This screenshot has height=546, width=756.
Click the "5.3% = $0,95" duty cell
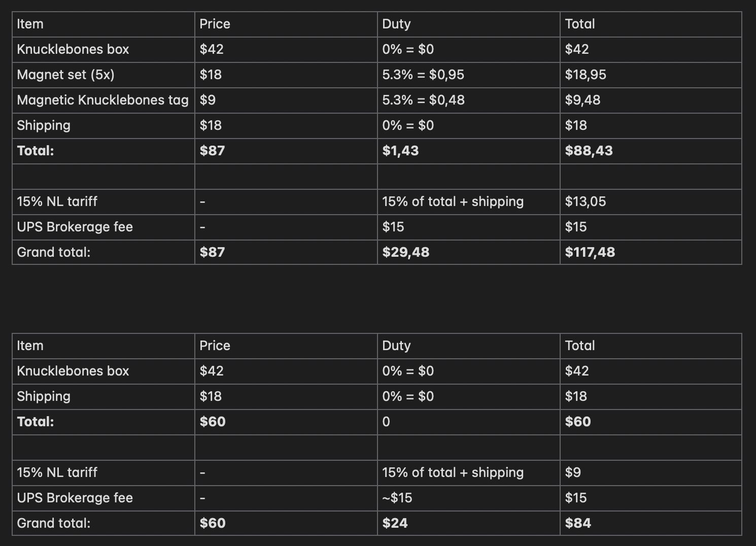[x=423, y=75]
